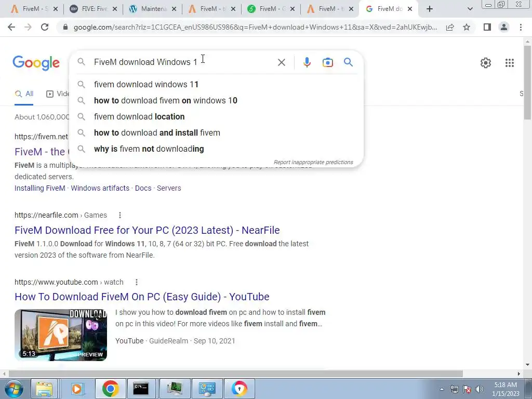Open the command prompt taskbar icon
Image resolution: width=532 pixels, height=399 pixels.
pos(141,389)
